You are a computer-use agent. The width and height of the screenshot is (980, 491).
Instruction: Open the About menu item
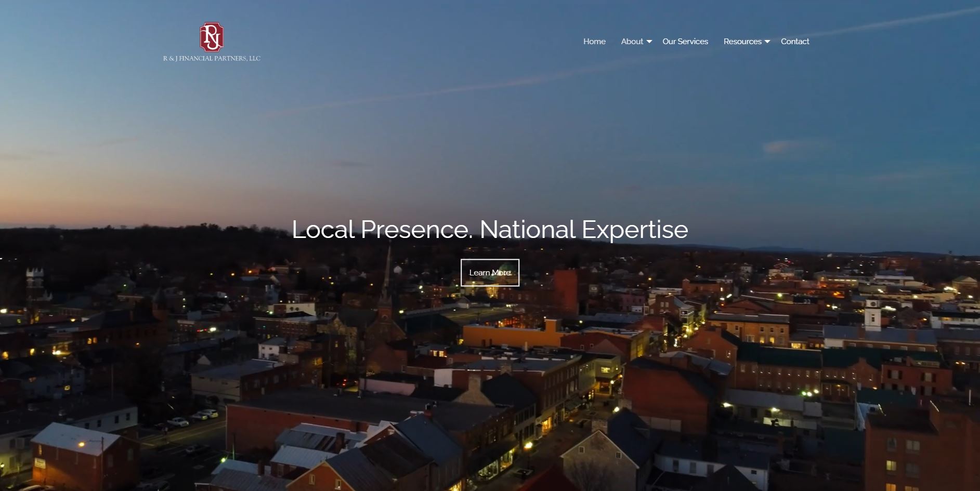[632, 42]
